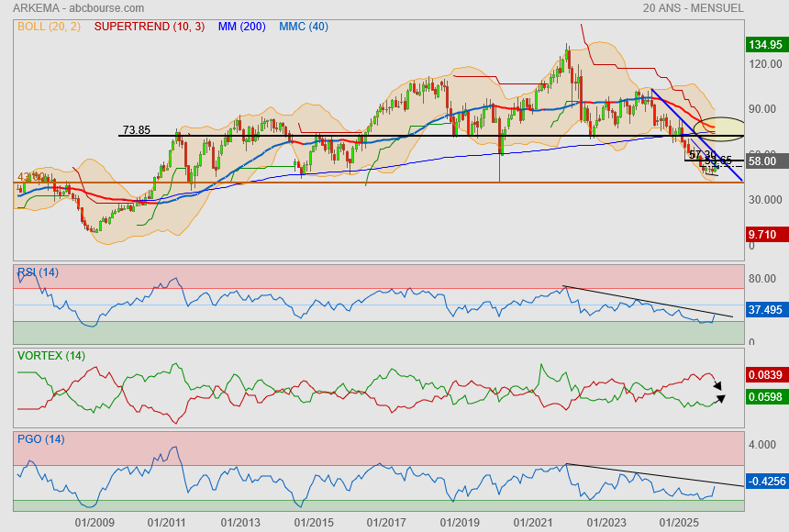Click the RSI (14) indicator title
This screenshot has width=789, height=532.
coord(38,272)
